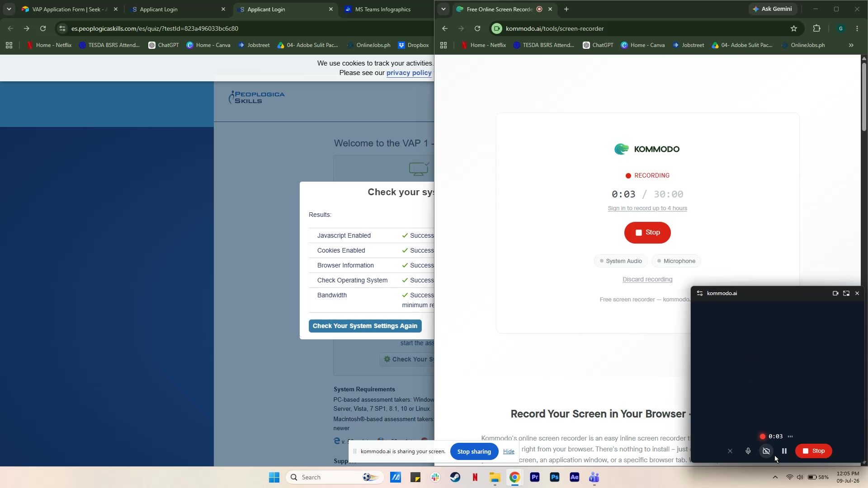Click the Kommodo page vertical scrollbar
The height and width of the screenshot is (488, 868).
coord(864,97)
